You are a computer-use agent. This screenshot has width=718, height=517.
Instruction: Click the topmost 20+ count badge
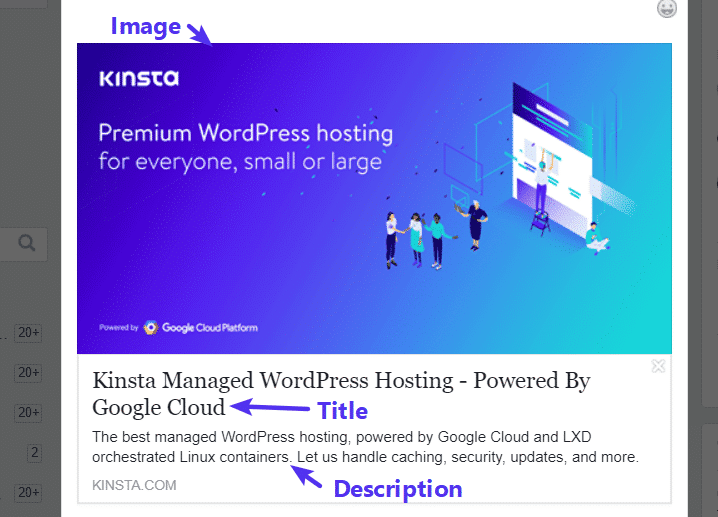28,333
